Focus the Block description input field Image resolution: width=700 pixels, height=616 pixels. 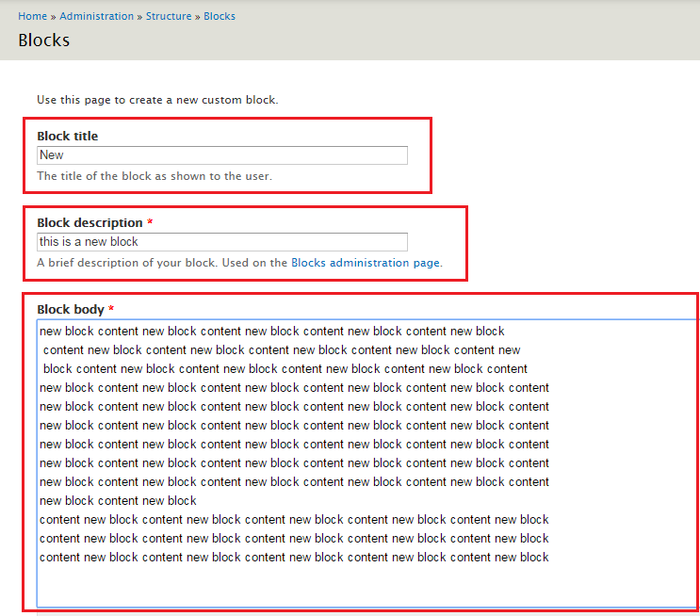(x=222, y=242)
